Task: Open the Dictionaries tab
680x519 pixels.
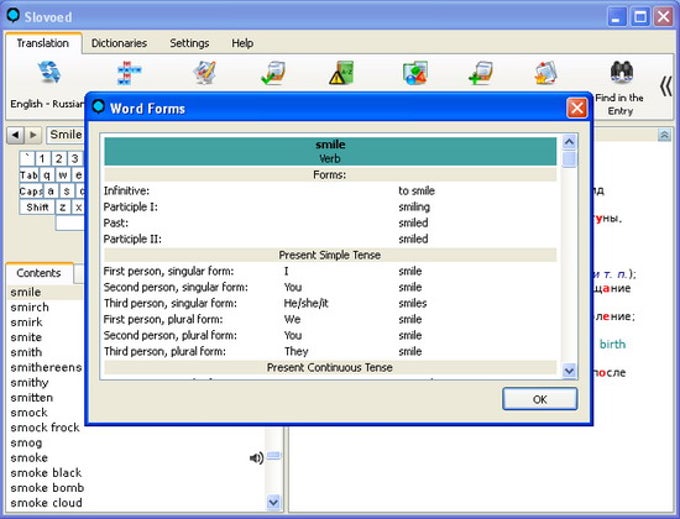Action: 119,43
